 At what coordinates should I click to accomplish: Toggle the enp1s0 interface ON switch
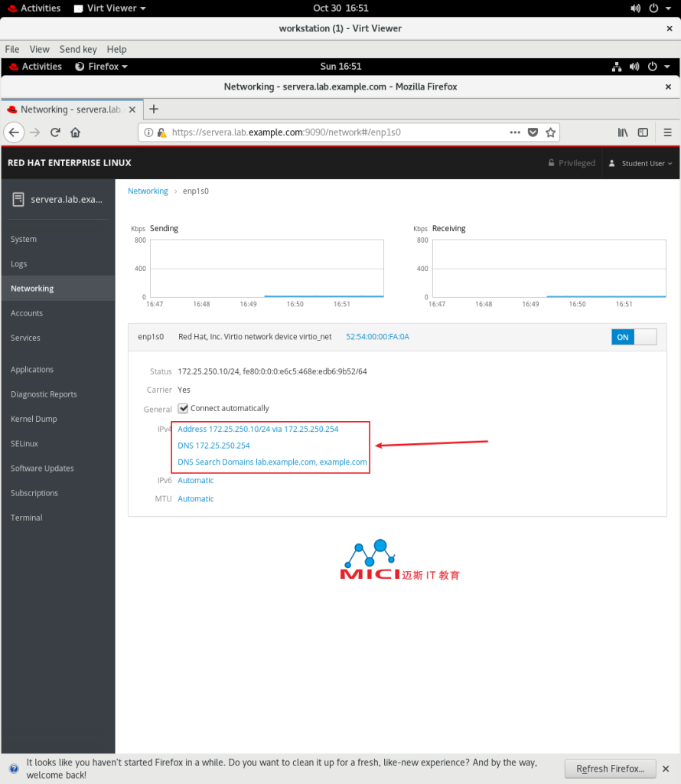coord(634,337)
